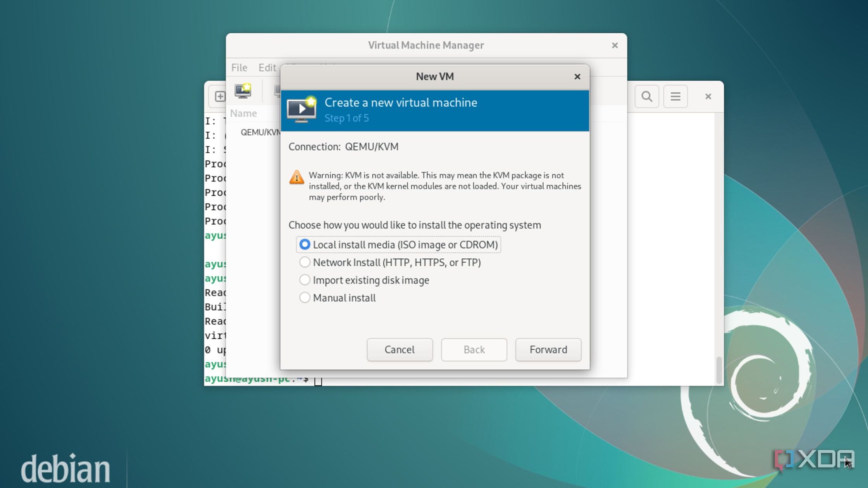Click the terminal vertical scrollbar
The height and width of the screenshot is (488, 868).
tap(719, 369)
